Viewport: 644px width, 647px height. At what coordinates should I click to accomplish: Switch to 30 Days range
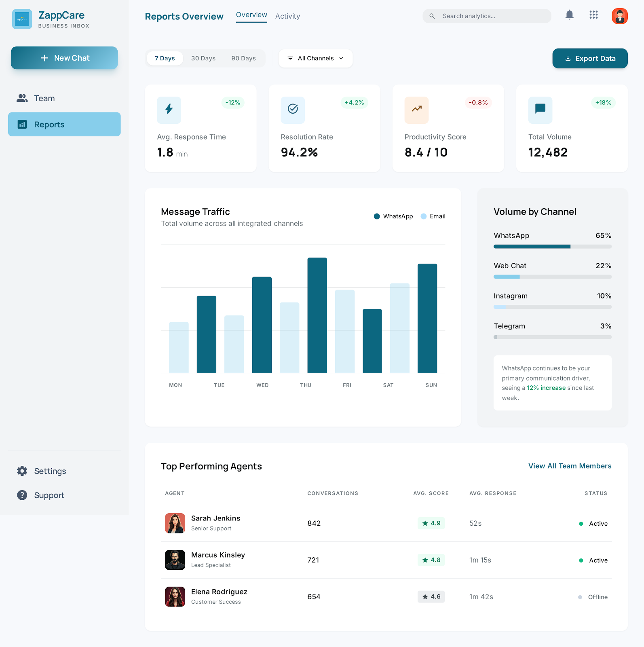coord(203,58)
